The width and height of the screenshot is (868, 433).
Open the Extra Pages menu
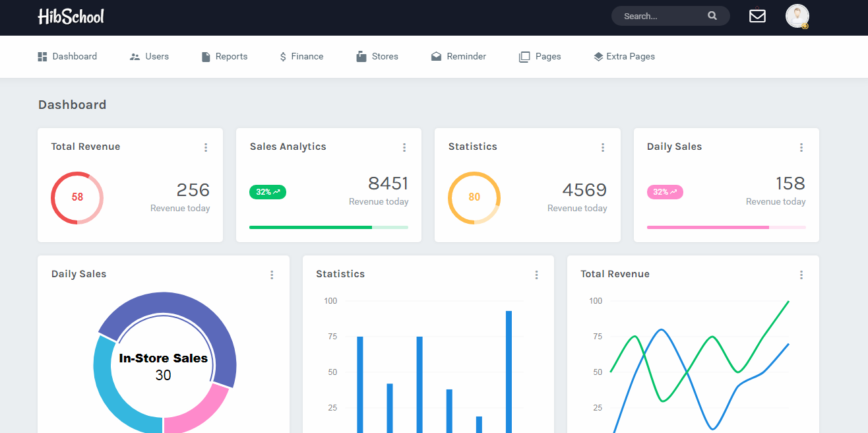click(x=624, y=56)
